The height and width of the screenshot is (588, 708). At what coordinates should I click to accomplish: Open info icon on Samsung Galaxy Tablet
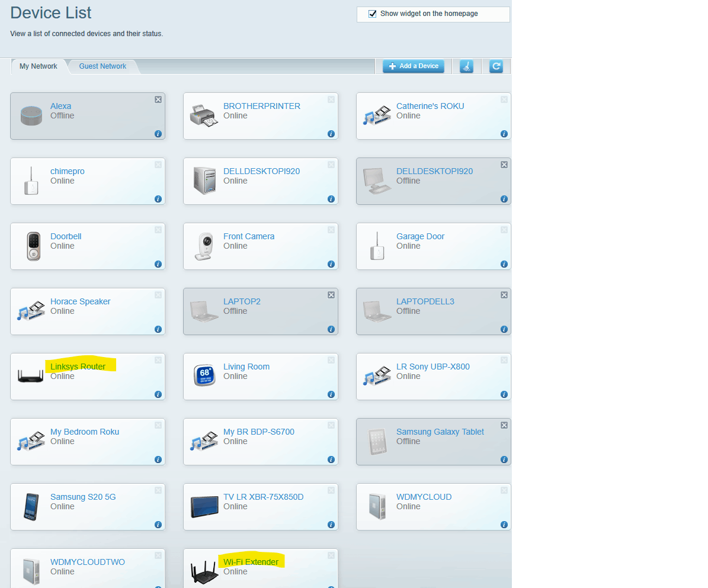tap(504, 460)
